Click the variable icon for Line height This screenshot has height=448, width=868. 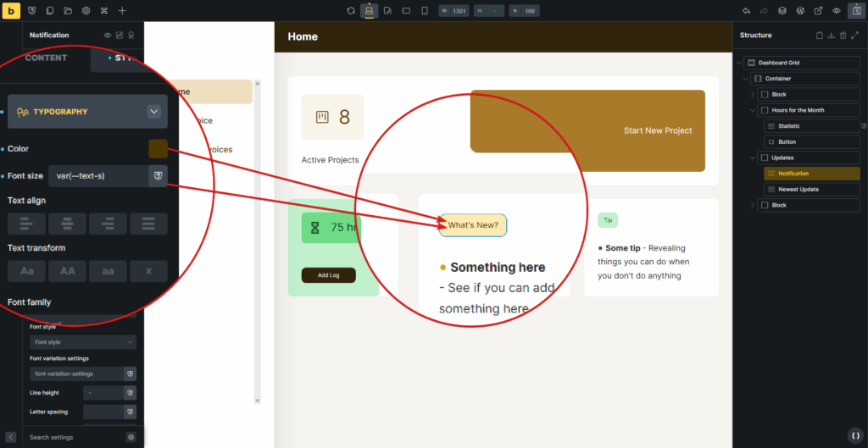(x=130, y=393)
